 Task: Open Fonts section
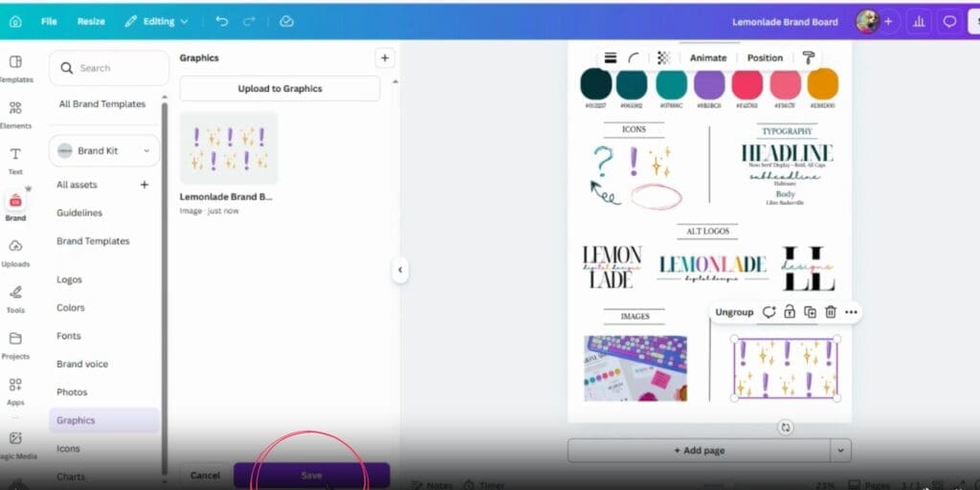(69, 336)
